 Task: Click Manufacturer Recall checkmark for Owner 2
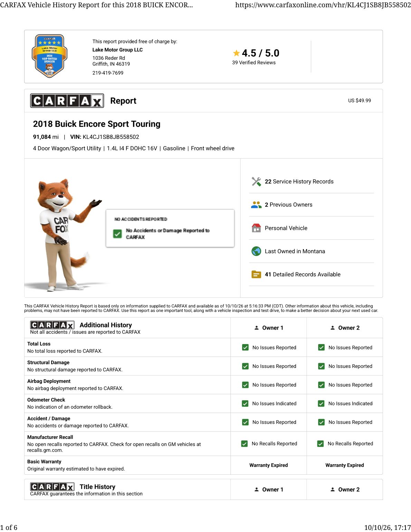click(321, 444)
